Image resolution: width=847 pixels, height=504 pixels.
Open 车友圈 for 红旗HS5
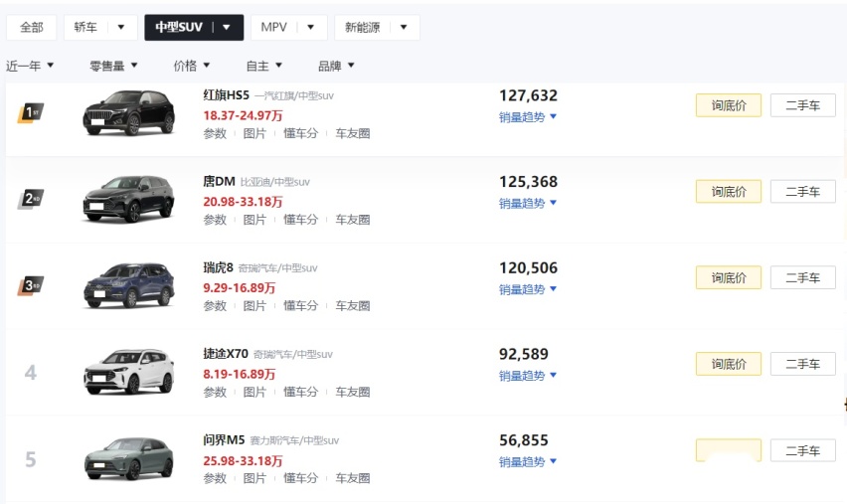[352, 133]
